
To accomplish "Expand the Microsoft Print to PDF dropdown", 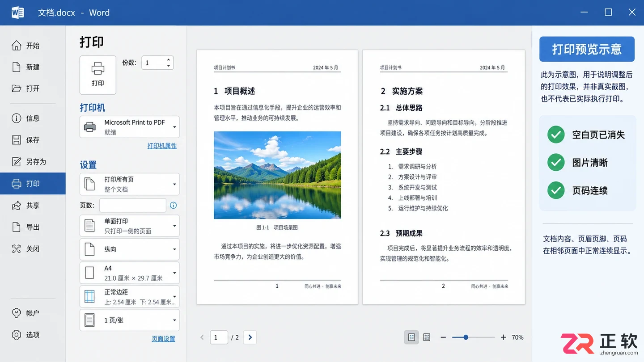I will [130, 127].
